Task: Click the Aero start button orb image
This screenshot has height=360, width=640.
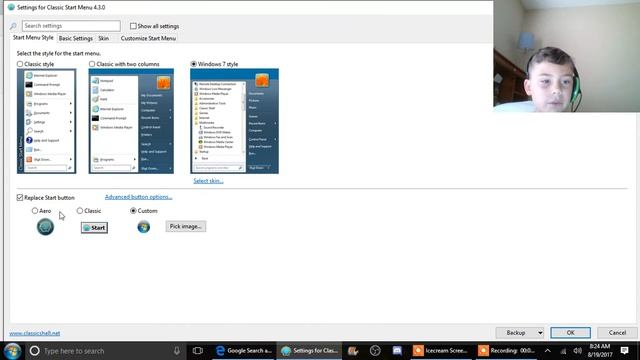Action: click(45, 227)
